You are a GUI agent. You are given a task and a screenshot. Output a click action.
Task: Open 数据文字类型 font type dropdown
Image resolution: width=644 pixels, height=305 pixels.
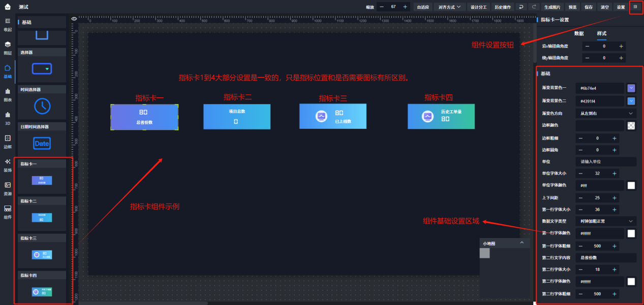606,221
